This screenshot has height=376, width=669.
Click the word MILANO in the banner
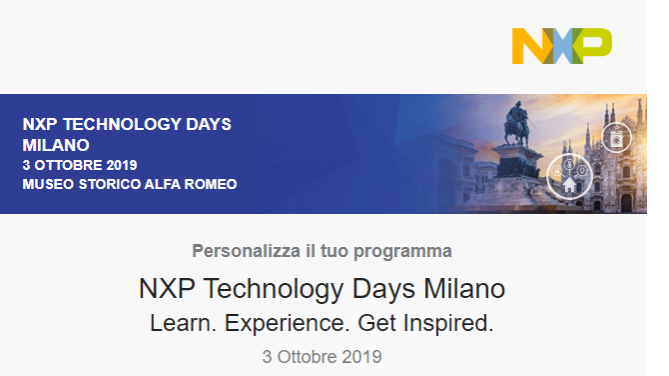[56, 145]
